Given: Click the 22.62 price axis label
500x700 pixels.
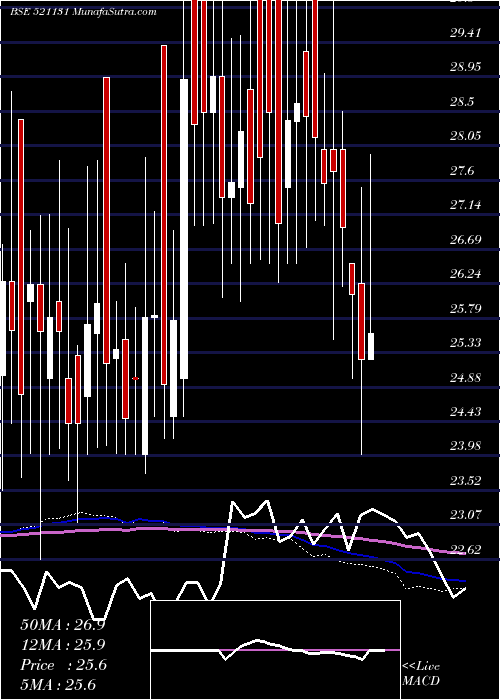Looking at the screenshot, I should coord(466,550).
